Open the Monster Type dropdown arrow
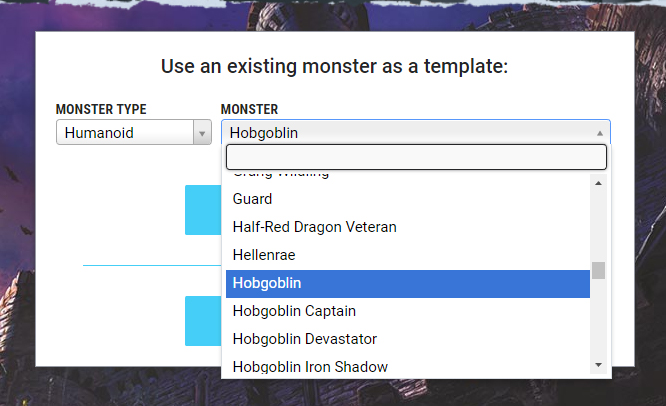Image resolution: width=666 pixels, height=406 pixels. tap(202, 133)
